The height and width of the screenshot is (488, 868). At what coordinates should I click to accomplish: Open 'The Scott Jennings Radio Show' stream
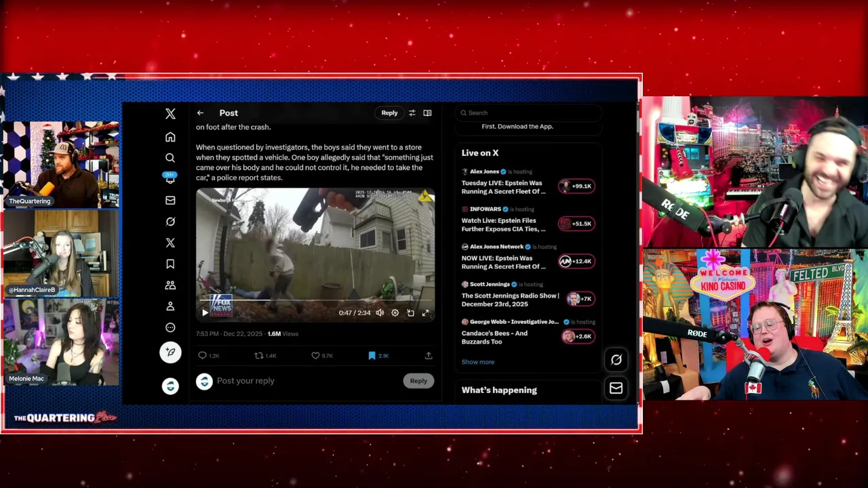coord(511,300)
